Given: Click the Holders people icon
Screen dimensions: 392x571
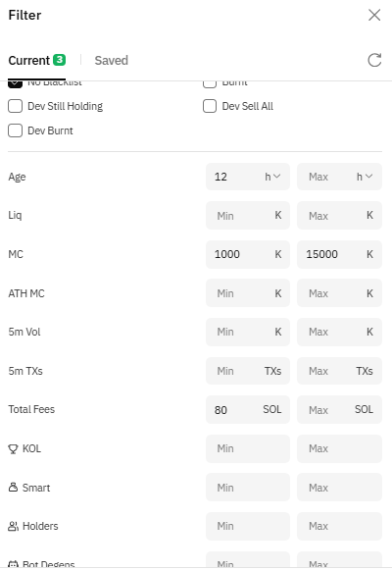Looking at the screenshot, I should (x=13, y=526).
